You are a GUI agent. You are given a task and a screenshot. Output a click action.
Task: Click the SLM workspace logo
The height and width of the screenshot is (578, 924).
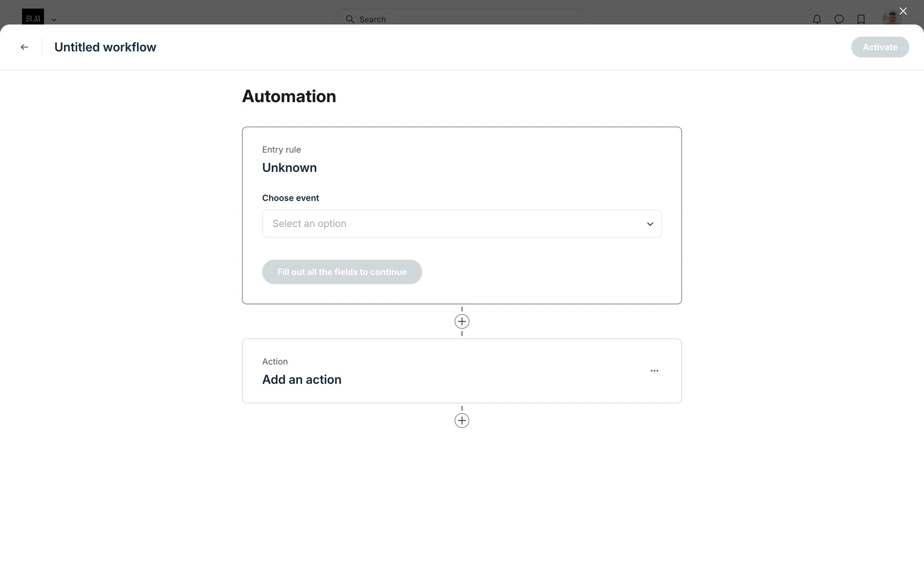33,17
